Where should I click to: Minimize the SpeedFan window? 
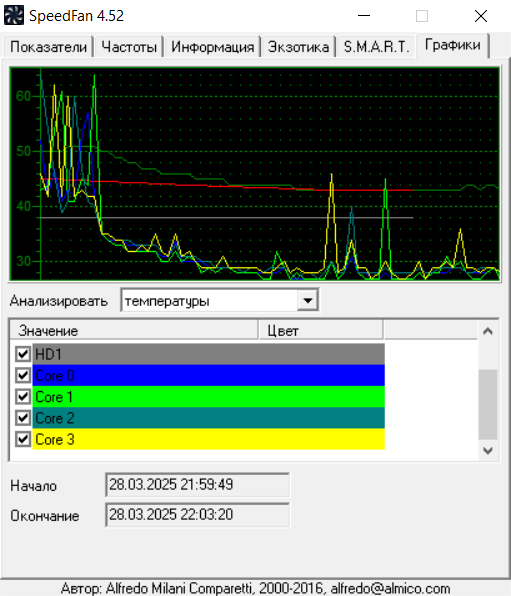364,16
